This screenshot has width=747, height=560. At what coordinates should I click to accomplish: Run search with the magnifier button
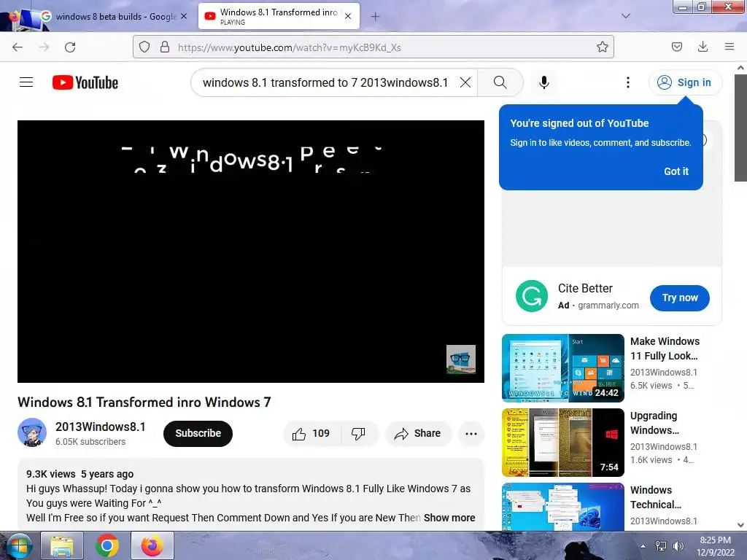coord(500,82)
